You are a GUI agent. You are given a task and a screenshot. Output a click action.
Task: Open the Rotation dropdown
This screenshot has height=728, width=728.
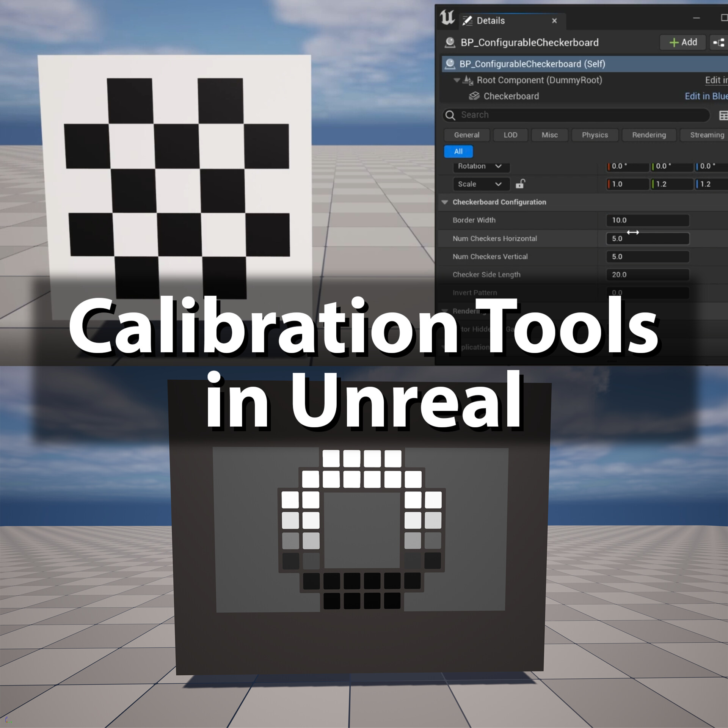coord(498,166)
